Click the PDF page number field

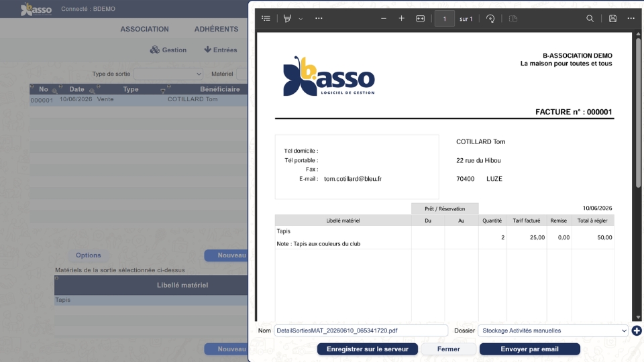pyautogui.click(x=444, y=19)
